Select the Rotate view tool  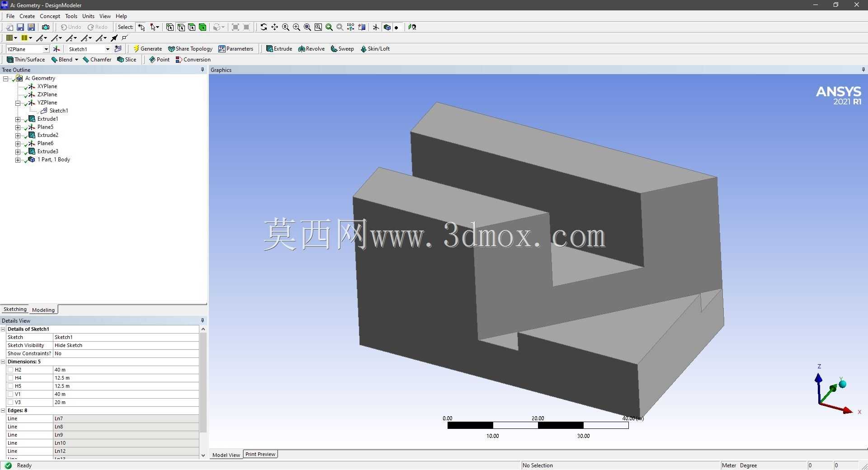click(264, 27)
